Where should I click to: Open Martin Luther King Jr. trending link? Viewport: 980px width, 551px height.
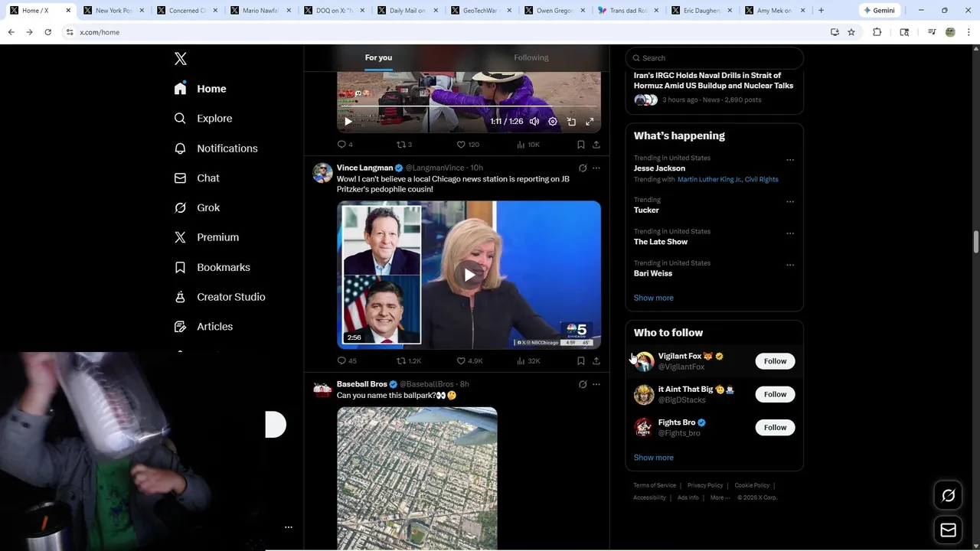709,179
